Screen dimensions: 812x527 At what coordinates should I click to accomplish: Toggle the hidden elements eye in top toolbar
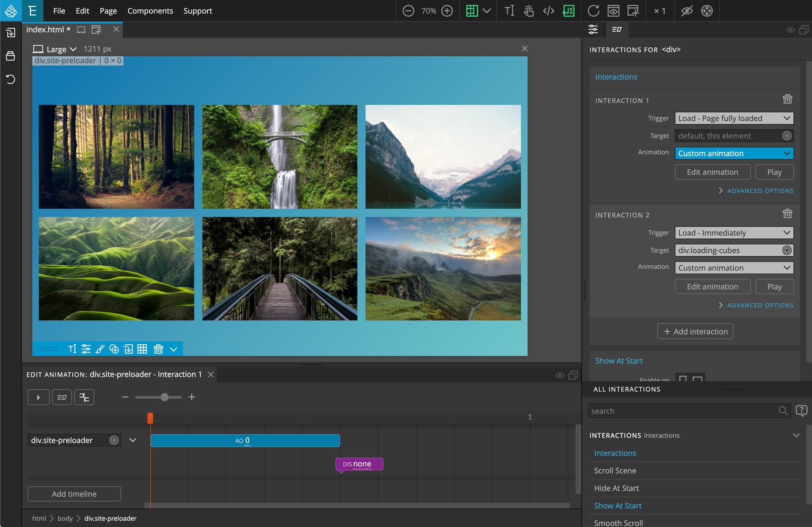[x=687, y=11]
